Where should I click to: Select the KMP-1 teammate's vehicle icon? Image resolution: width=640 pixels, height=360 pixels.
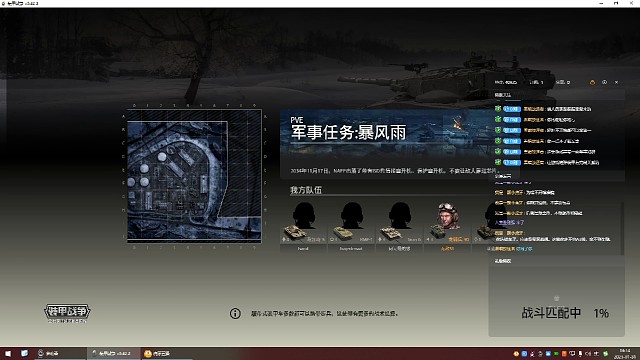pyautogui.click(x=342, y=233)
